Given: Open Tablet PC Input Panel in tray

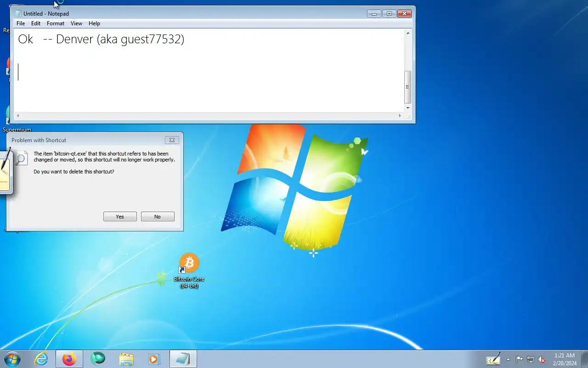Looking at the screenshot, I should [x=493, y=359].
